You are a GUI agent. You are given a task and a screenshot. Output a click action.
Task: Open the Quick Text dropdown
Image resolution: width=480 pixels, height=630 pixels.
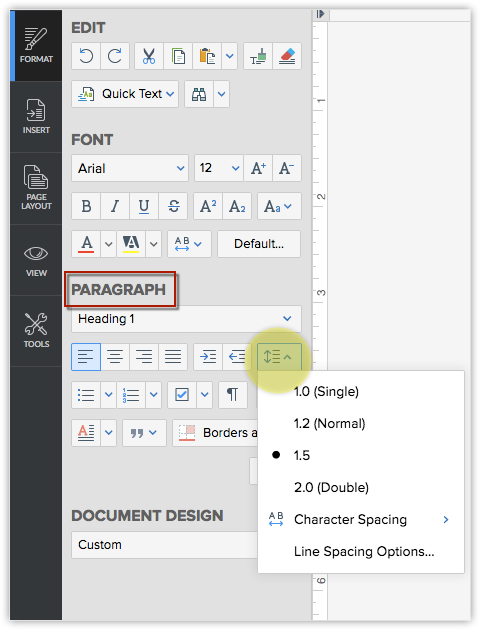(125, 94)
